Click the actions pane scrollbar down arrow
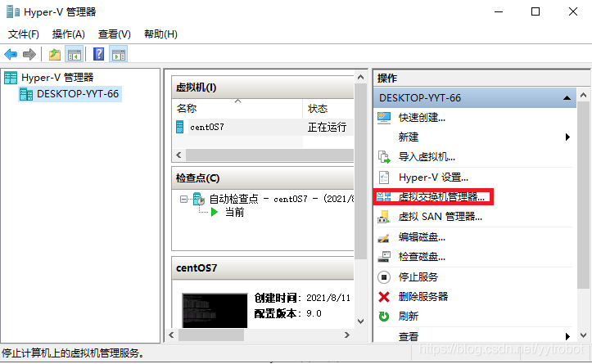Image resolution: width=592 pixels, height=364 pixels. [583, 335]
